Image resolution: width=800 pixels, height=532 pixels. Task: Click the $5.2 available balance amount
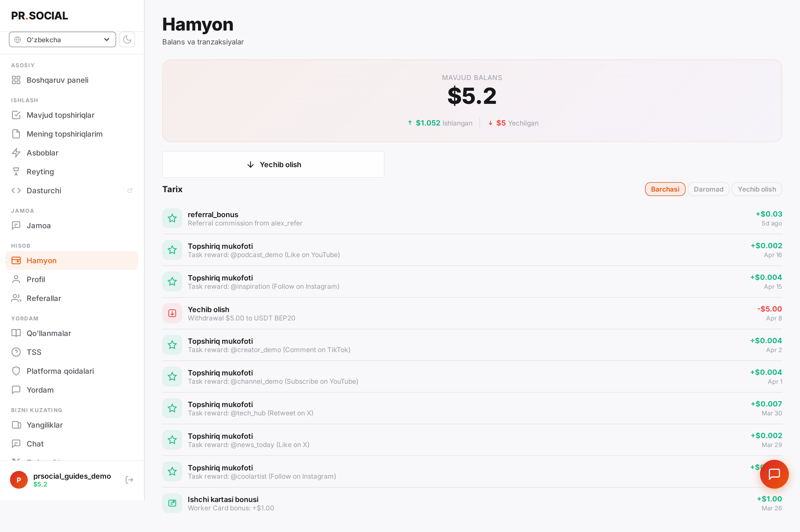click(x=472, y=96)
